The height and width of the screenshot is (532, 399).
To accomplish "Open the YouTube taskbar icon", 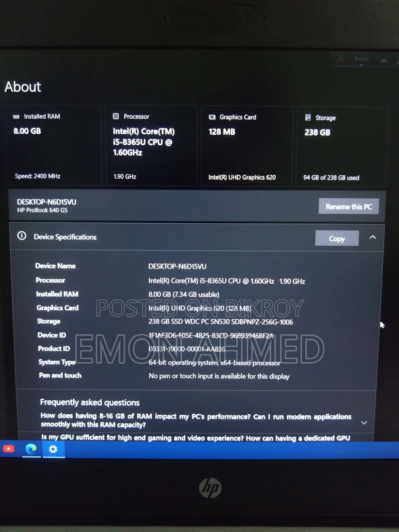I will pos(9,449).
